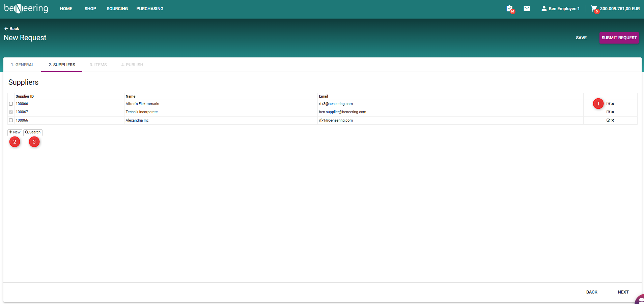
Task: Add a new supplier with New button
Action: point(15,132)
